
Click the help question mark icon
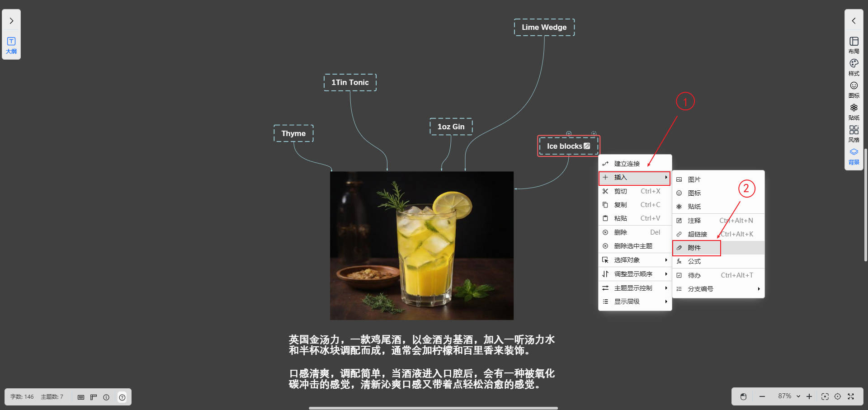[122, 397]
